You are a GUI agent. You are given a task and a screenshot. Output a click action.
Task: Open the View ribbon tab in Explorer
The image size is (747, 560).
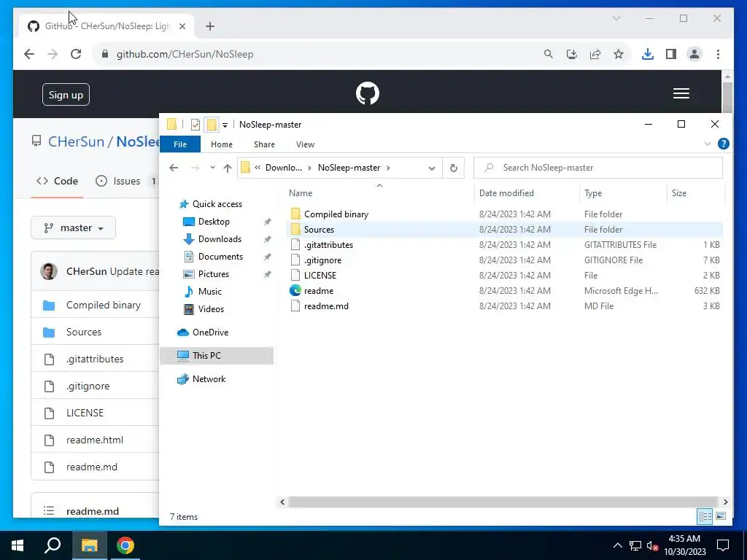pyautogui.click(x=305, y=144)
